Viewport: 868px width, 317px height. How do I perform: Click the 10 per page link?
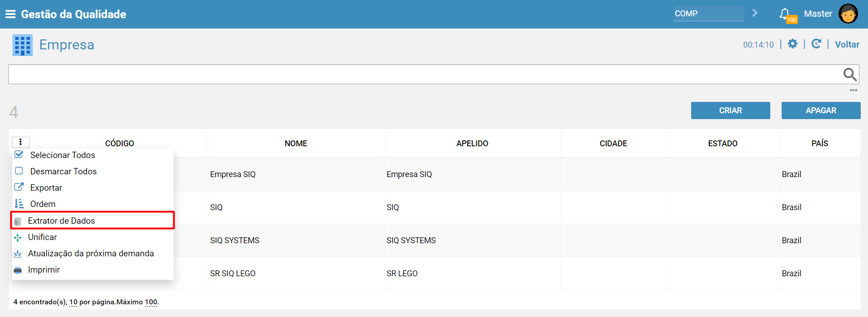click(73, 302)
